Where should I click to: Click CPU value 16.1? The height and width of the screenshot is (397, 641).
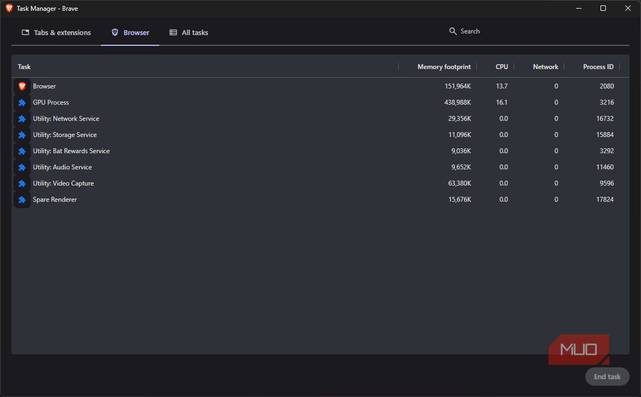tap(502, 102)
